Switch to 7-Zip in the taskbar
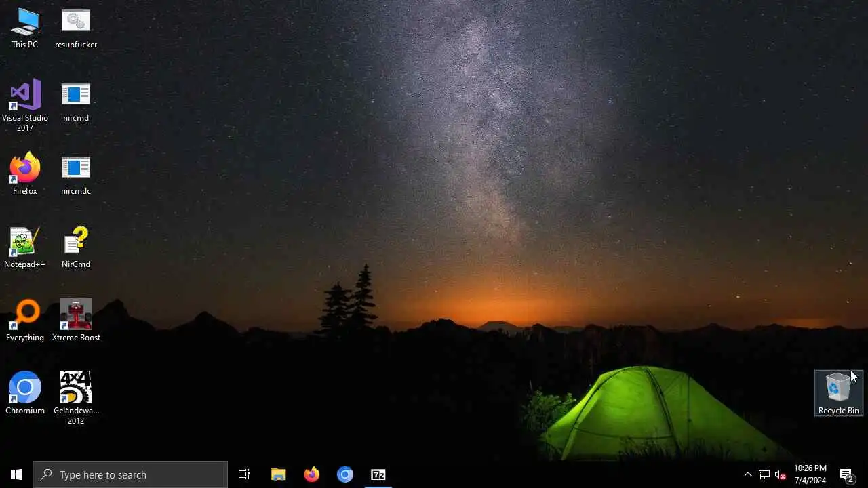 tap(378, 474)
